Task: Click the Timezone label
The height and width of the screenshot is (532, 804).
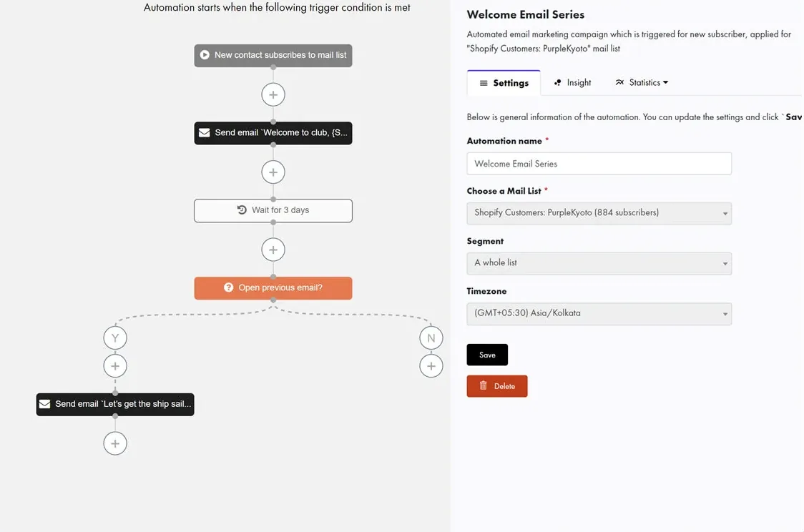Action: [486, 291]
